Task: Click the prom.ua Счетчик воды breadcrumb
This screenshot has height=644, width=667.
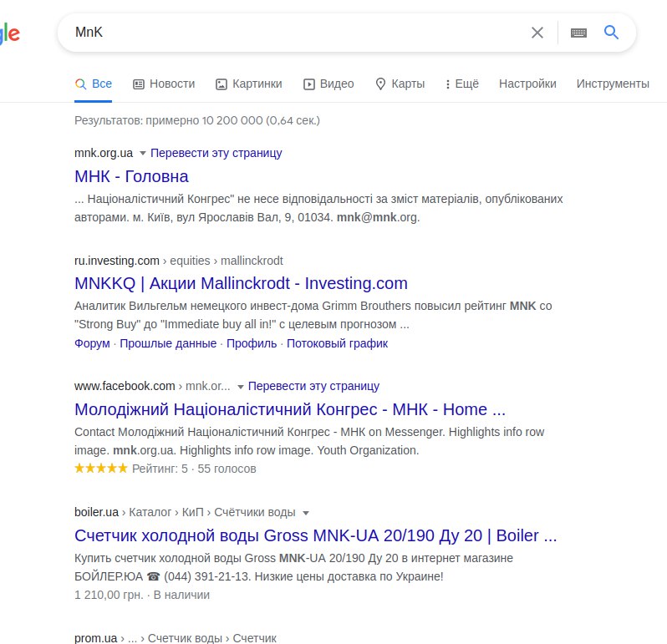Action: (x=176, y=638)
